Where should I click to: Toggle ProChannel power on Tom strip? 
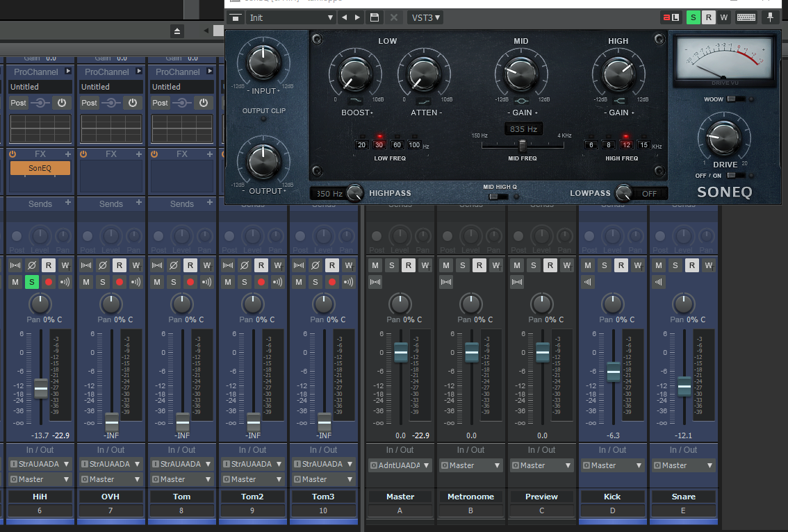(204, 103)
